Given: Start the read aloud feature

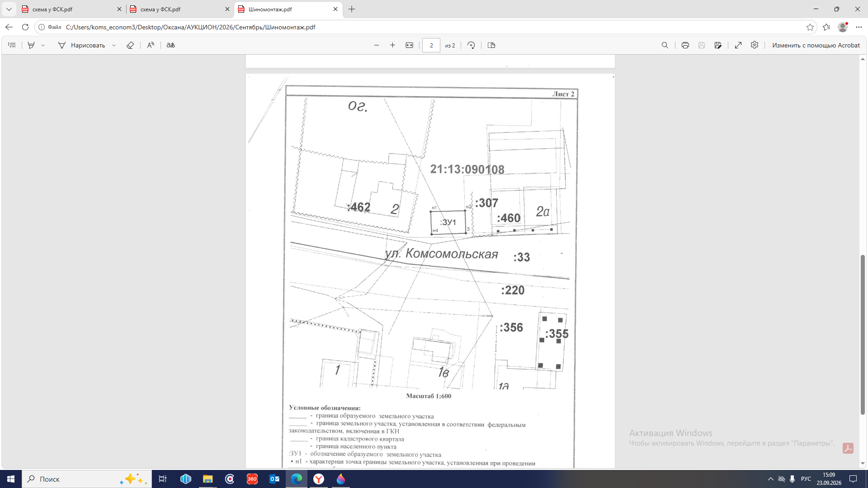Looking at the screenshot, I should (x=151, y=45).
